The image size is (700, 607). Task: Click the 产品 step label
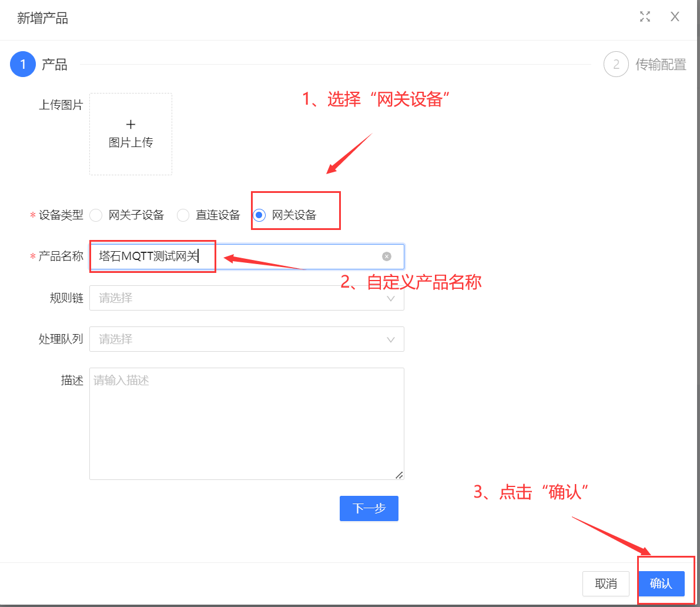click(x=54, y=65)
